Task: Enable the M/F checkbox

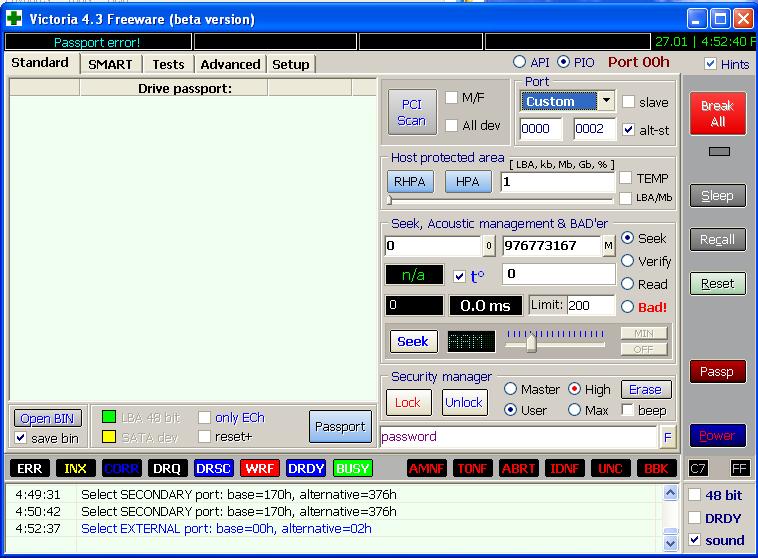Action: point(451,98)
